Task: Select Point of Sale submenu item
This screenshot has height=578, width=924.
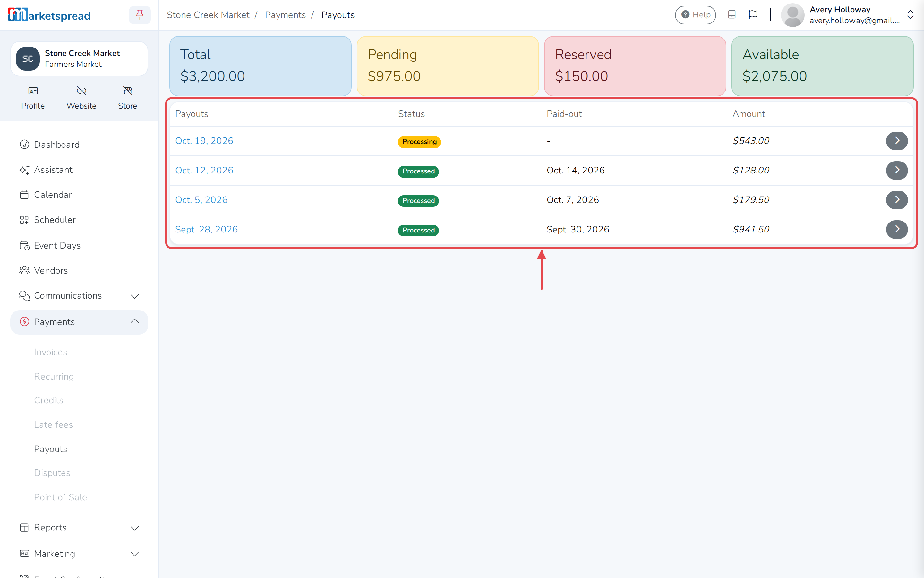Action: pos(60,497)
